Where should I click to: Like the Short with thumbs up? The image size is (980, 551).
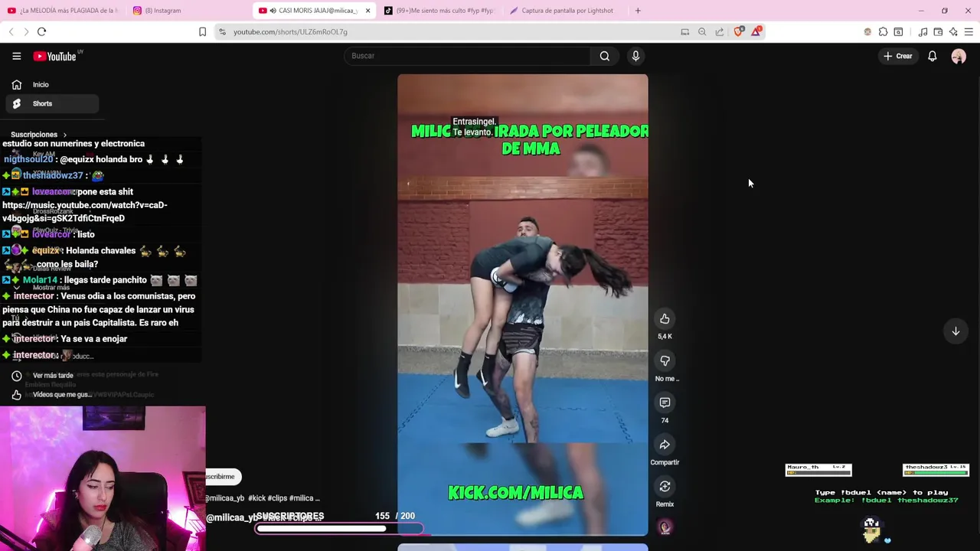pos(665,319)
